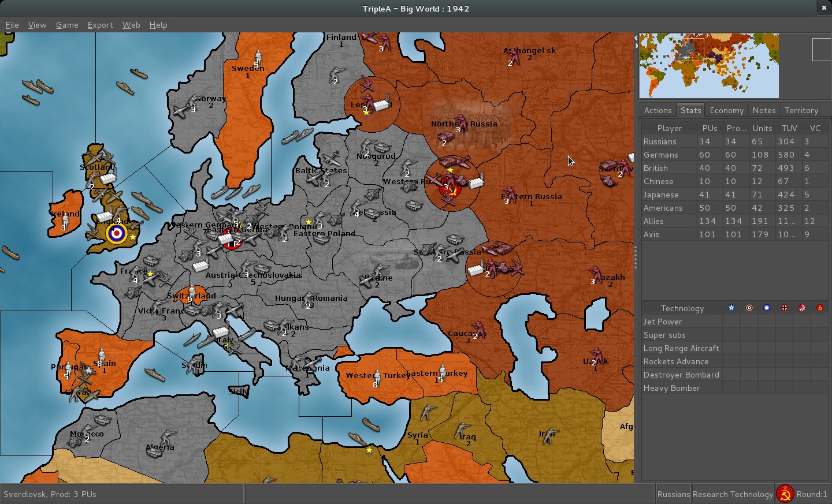Click the Soviet emblem in the status bar
This screenshot has height=504, width=832.
pyautogui.click(x=785, y=494)
